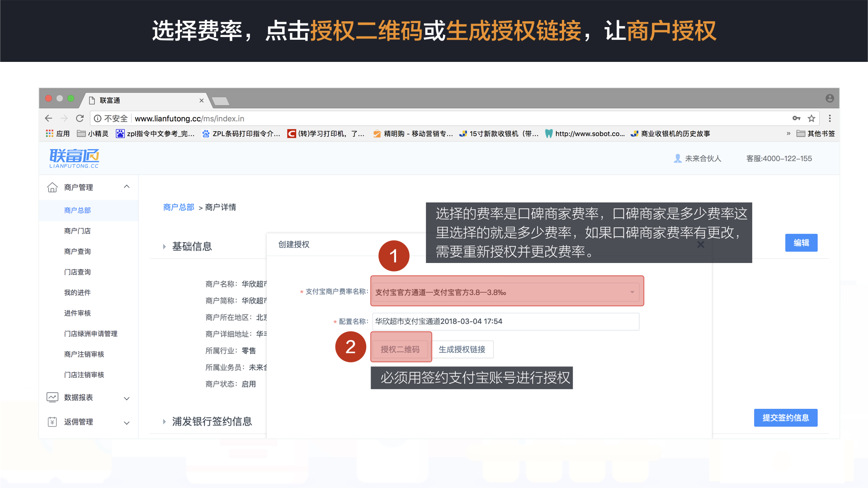Viewport: 868px width, 488px height.
Task: Click the Chrome profile avatar icon
Action: point(830,99)
